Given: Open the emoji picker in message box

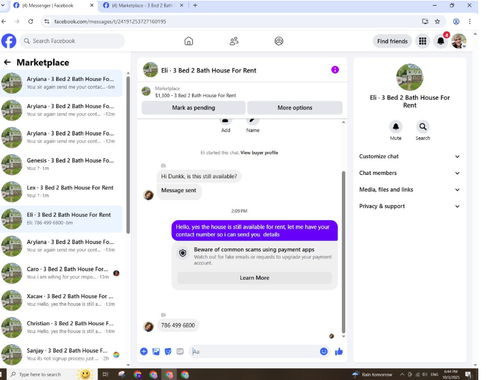Looking at the screenshot, I should pos(324,351).
